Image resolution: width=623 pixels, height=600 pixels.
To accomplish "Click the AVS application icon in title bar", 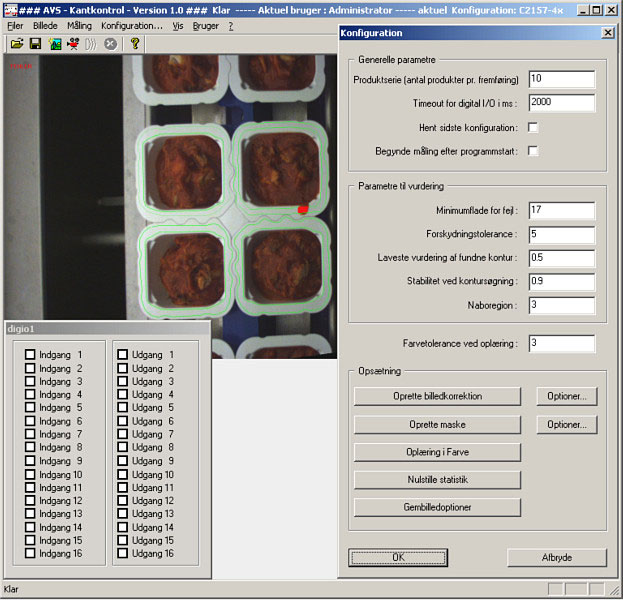I will [11, 10].
